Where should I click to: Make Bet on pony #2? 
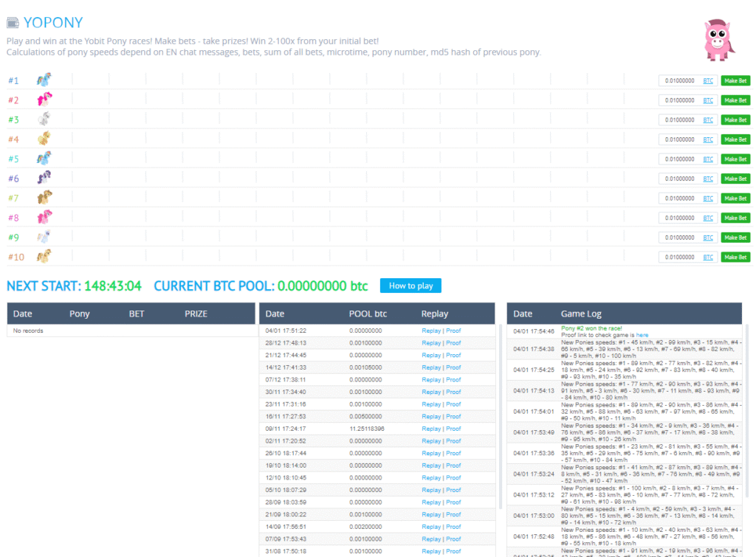tap(735, 100)
